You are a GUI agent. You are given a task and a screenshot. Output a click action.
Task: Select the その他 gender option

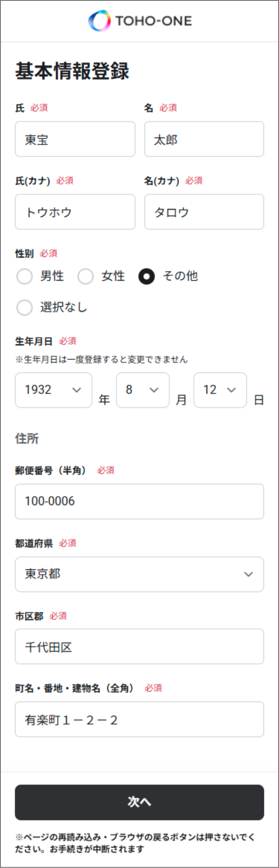point(147,276)
